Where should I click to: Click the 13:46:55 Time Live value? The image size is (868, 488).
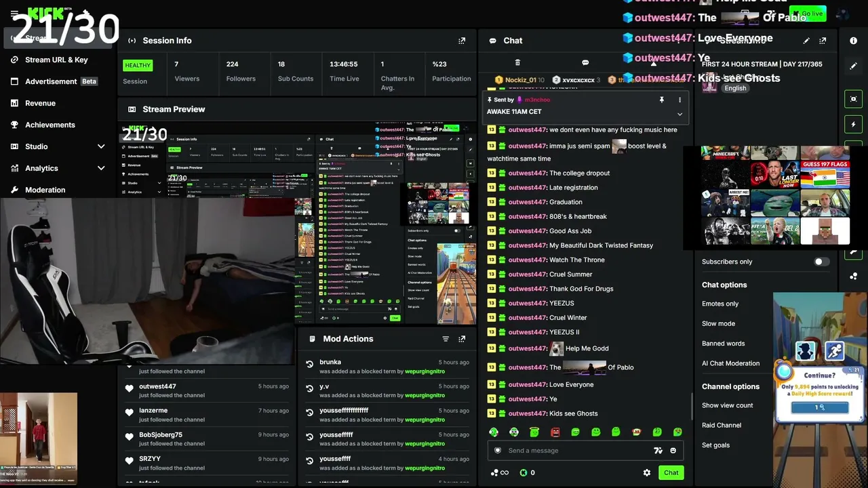pyautogui.click(x=344, y=64)
